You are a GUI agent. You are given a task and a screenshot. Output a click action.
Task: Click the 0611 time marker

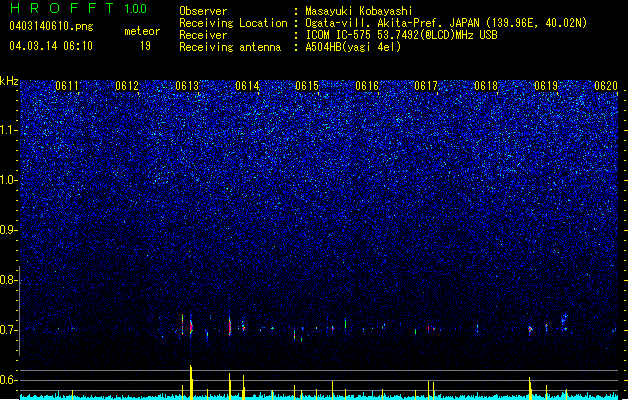tap(67, 86)
